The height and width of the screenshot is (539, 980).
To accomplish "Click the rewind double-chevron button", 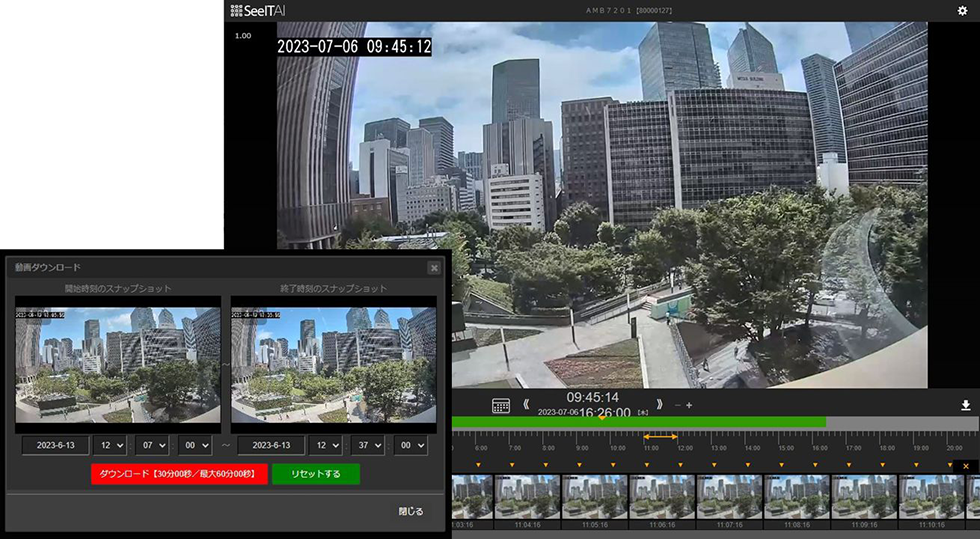I will 526,405.
